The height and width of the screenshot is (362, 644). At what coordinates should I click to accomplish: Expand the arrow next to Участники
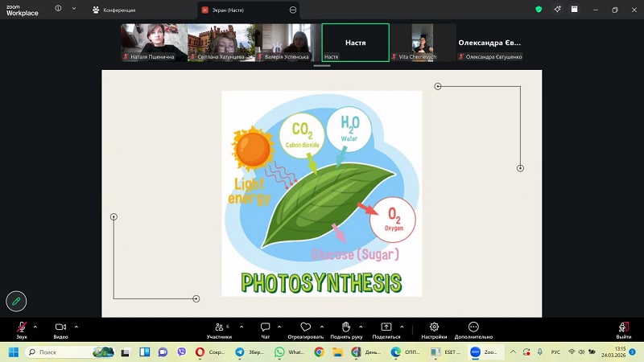tap(238, 327)
